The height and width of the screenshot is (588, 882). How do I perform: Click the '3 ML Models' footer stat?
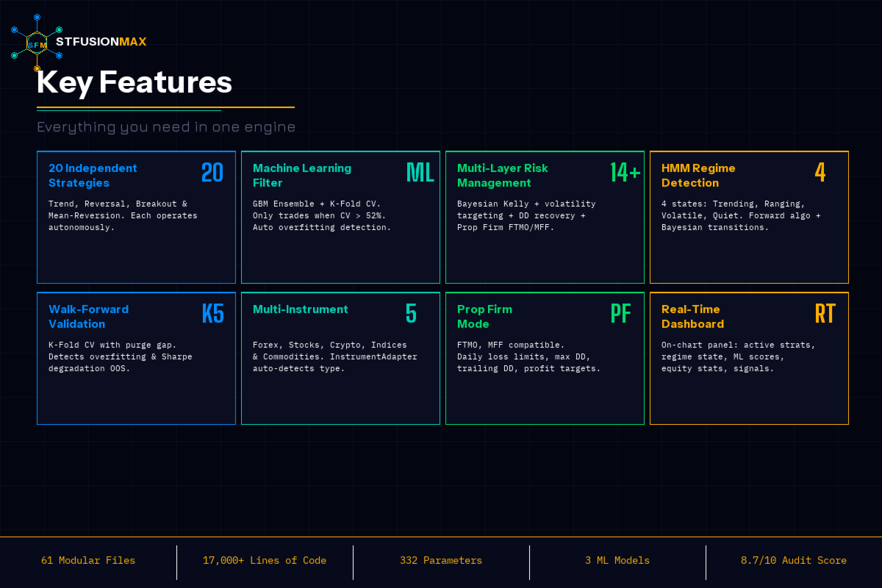point(617,561)
